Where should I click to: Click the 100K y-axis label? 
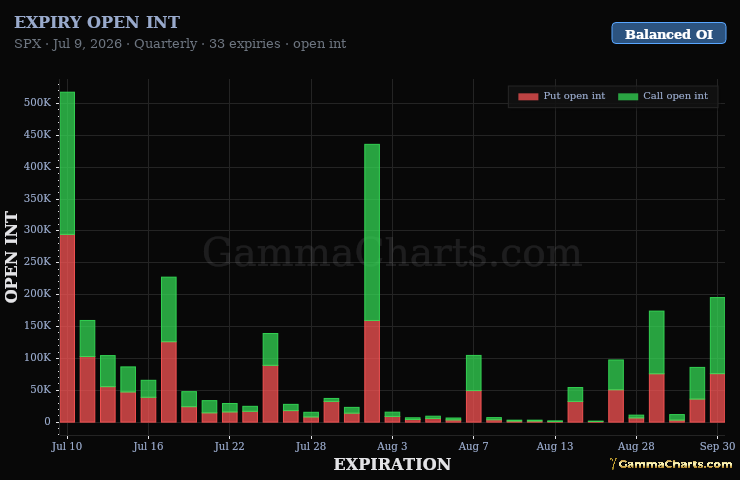point(37,358)
